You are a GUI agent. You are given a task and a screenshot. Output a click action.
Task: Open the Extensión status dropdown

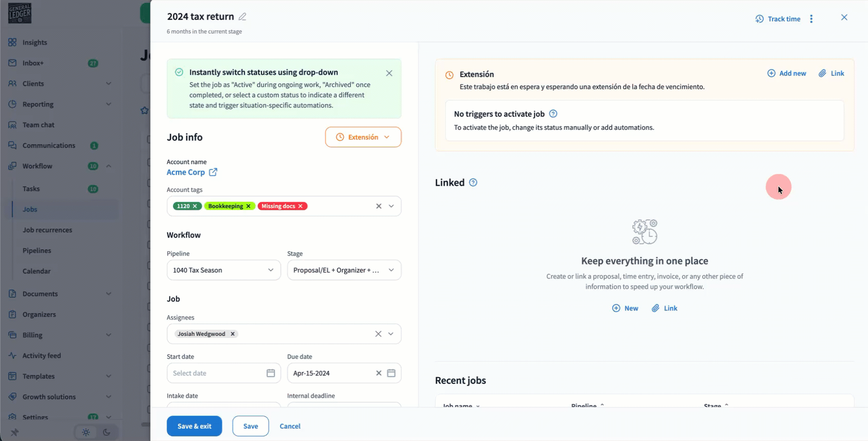[363, 137]
